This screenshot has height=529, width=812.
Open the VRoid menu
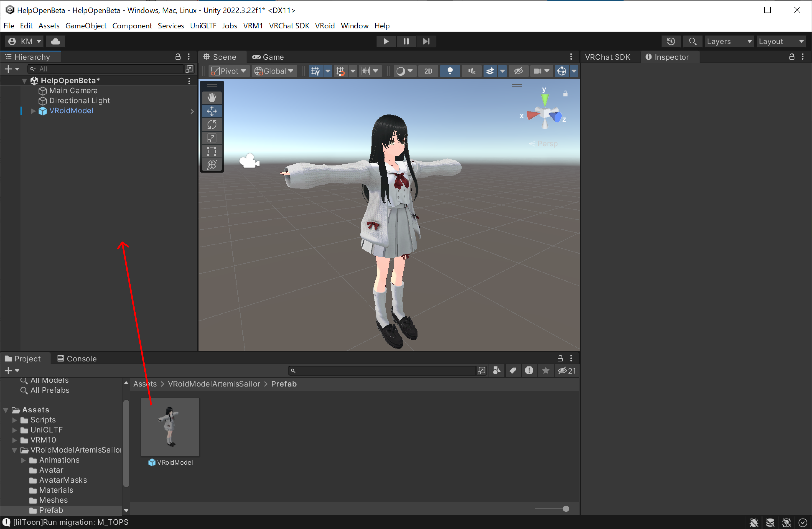click(x=325, y=25)
